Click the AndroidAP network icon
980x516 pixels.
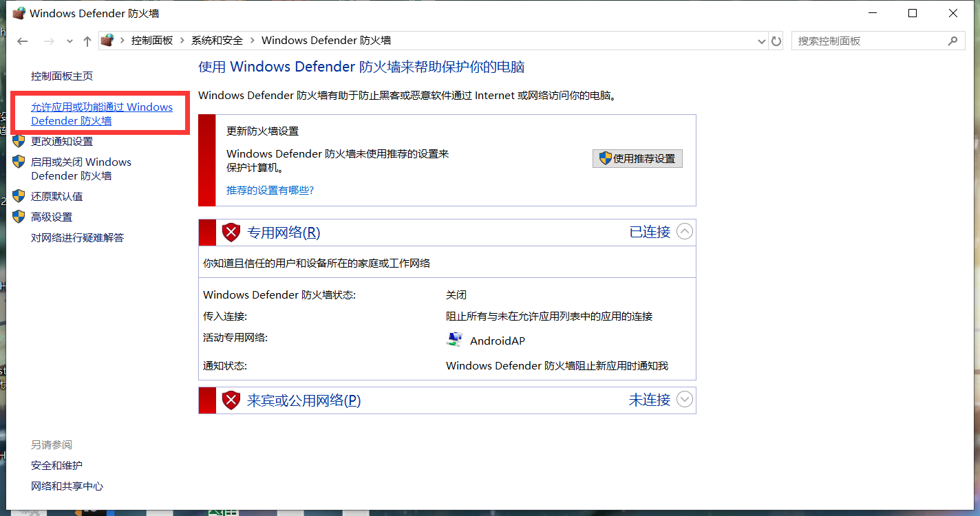[454, 338]
